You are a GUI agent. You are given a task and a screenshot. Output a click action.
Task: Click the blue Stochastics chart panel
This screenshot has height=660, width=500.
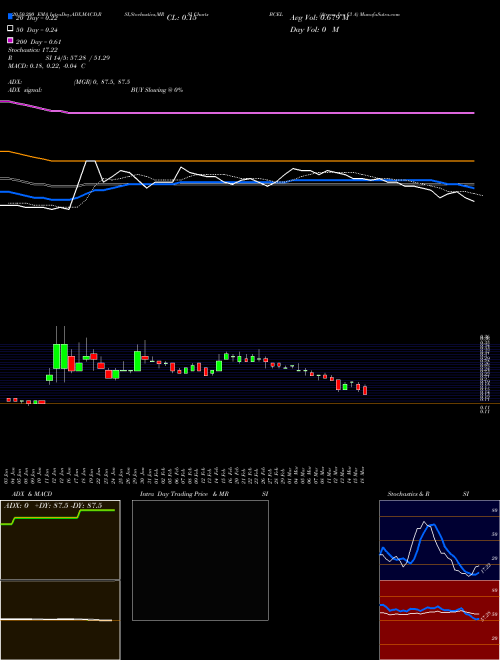tap(439, 540)
